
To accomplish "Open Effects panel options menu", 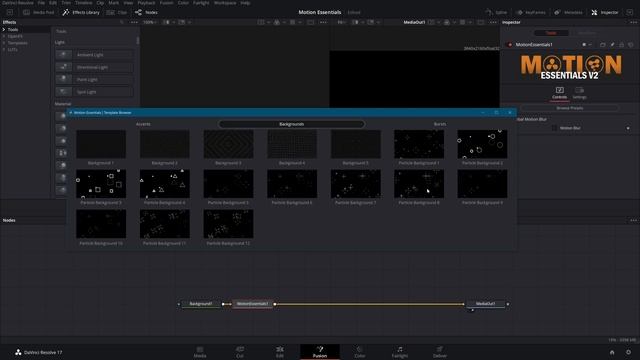I will coord(134,22).
